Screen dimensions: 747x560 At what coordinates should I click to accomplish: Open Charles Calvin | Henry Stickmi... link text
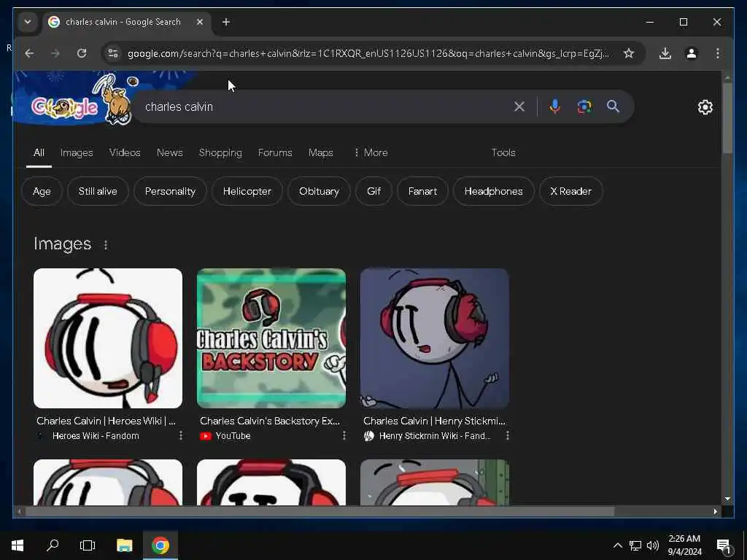pyautogui.click(x=434, y=421)
